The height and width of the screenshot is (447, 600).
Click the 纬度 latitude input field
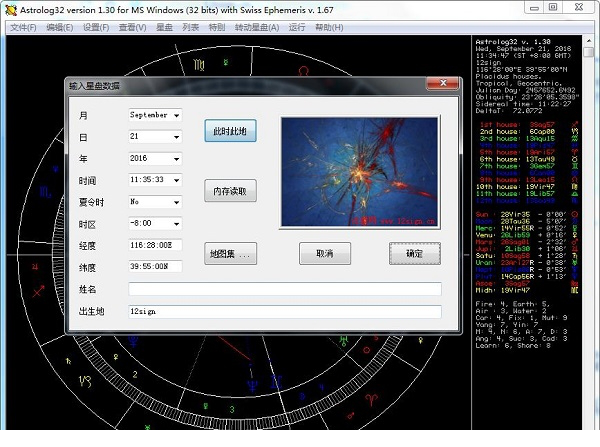coord(155,266)
